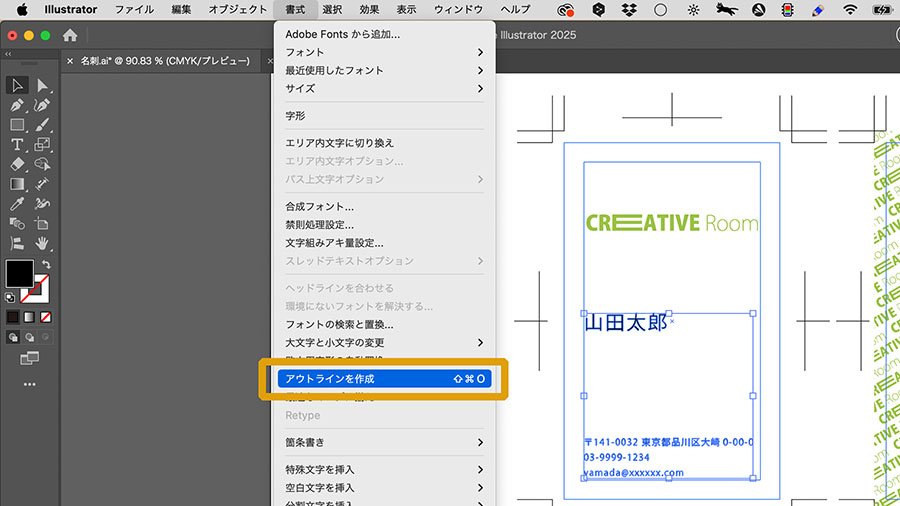This screenshot has height=506, width=900.
Task: Choose エリア内文字に切り換え item
Action: point(384,143)
